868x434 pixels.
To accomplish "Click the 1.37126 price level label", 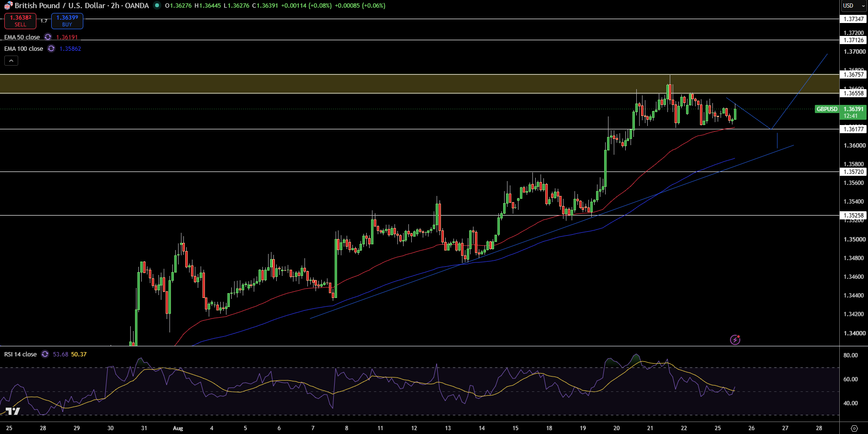I will tap(854, 40).
